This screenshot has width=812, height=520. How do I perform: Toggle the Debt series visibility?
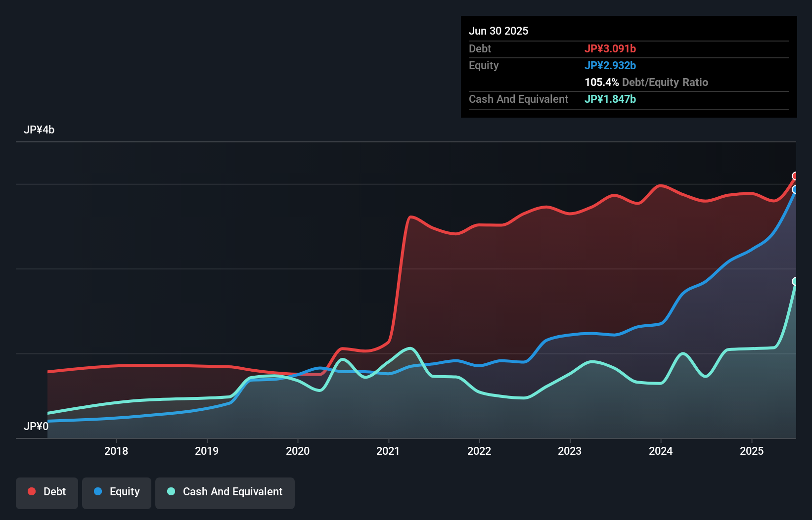coord(47,491)
